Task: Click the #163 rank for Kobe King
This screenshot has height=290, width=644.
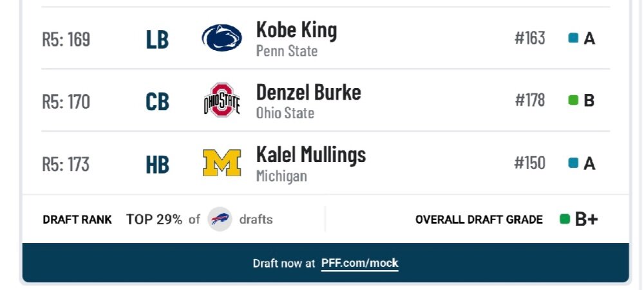Action: [530, 38]
